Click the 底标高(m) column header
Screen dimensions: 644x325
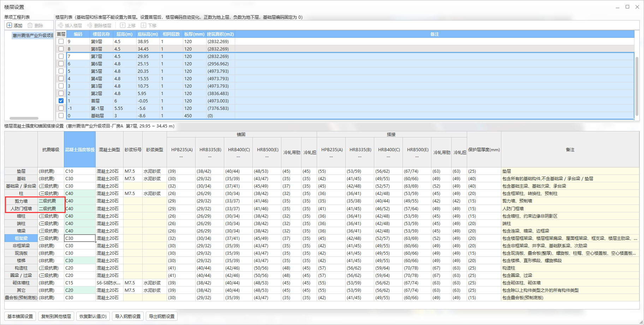(148, 34)
